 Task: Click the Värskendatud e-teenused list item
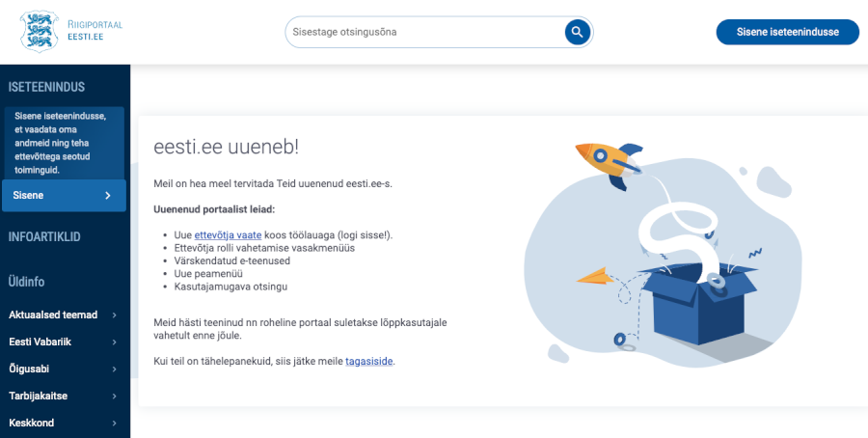(231, 260)
